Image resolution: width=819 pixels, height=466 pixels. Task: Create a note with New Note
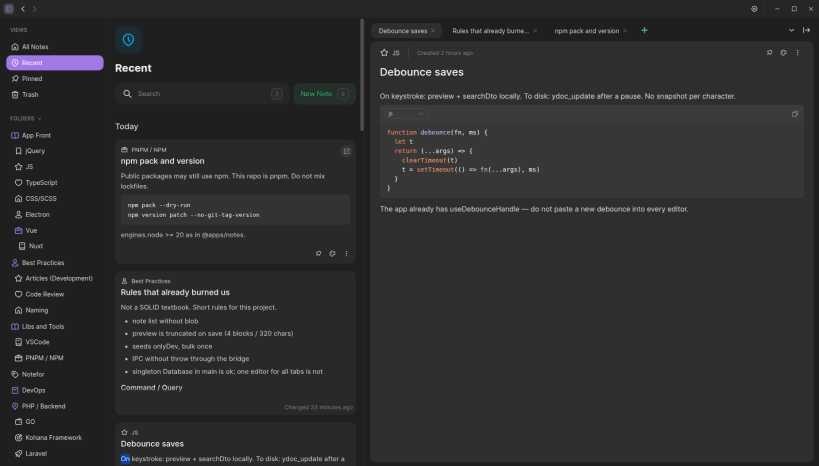tap(324, 94)
